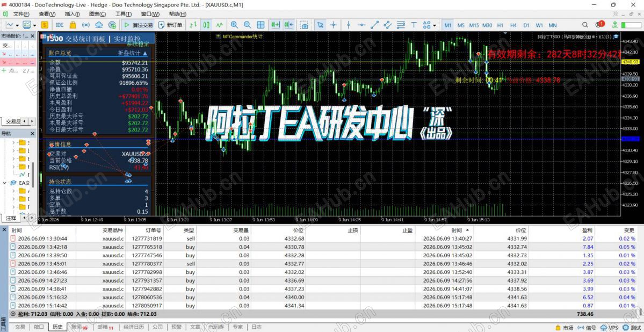Click the 新订单 new order button
The height and width of the screenshot is (332, 644).
[170, 25]
